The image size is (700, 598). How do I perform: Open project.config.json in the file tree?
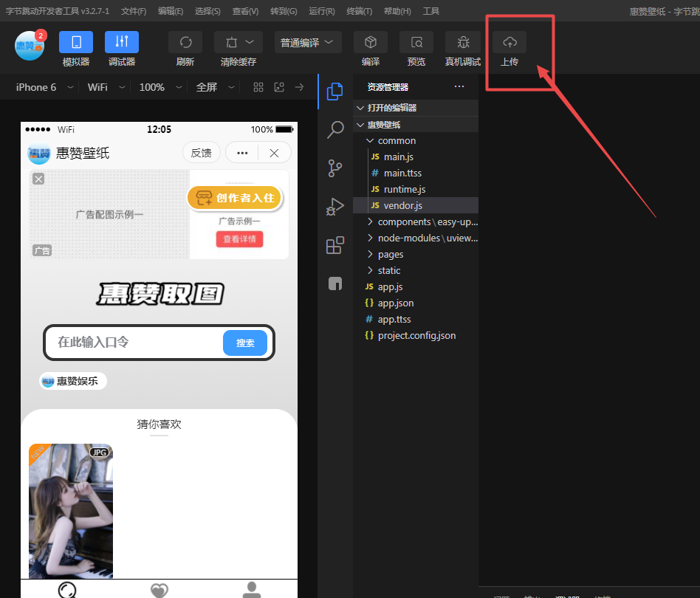pos(416,336)
